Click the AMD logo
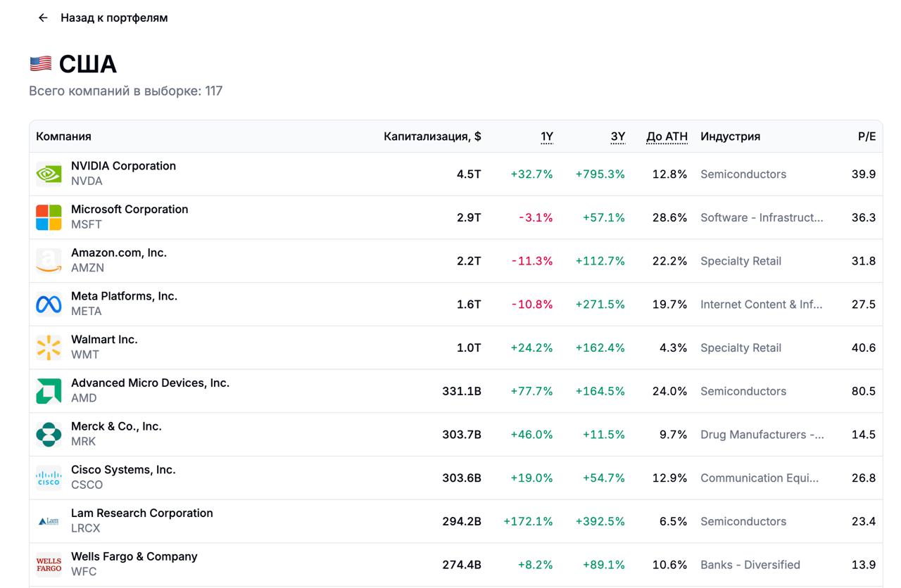 click(48, 390)
